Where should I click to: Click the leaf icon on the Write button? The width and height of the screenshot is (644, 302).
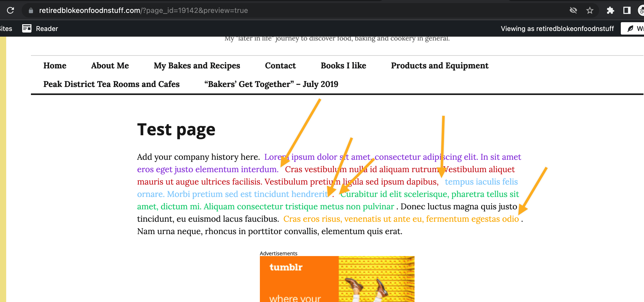pyautogui.click(x=631, y=28)
